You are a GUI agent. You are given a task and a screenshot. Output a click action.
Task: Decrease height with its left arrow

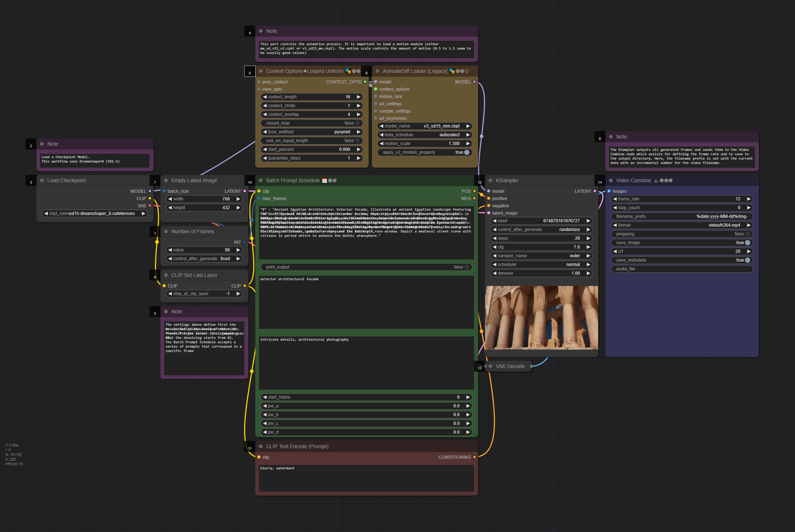[170, 208]
